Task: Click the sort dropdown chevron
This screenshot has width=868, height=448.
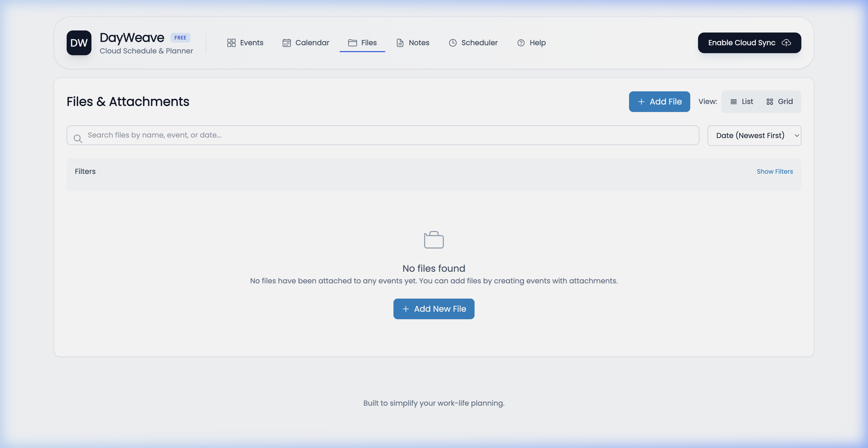Action: [x=796, y=135]
